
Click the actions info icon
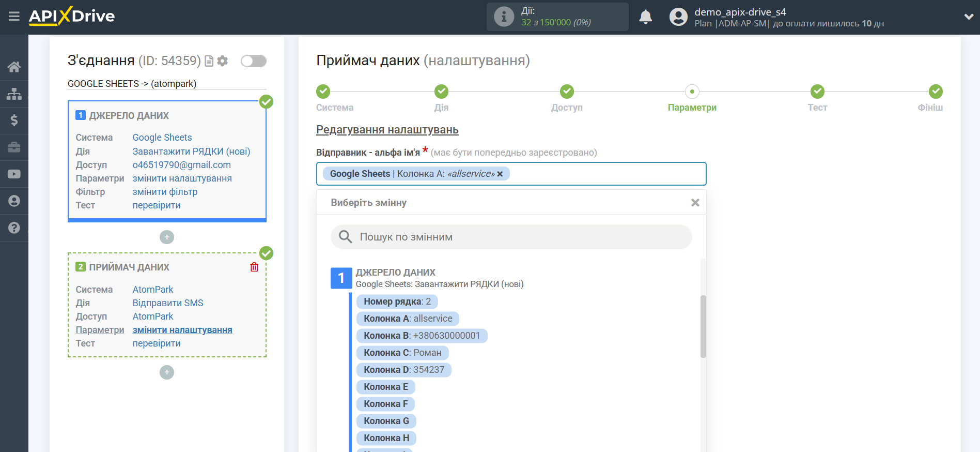pos(504,17)
